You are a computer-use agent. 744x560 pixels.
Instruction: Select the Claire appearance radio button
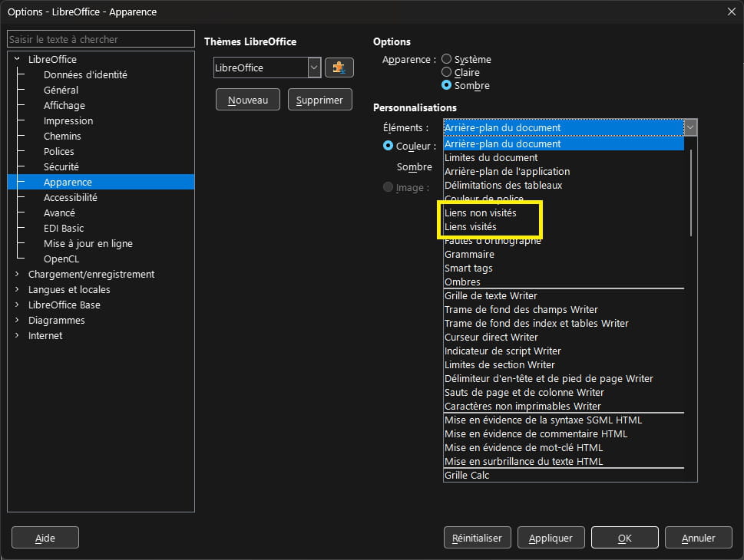(447, 72)
